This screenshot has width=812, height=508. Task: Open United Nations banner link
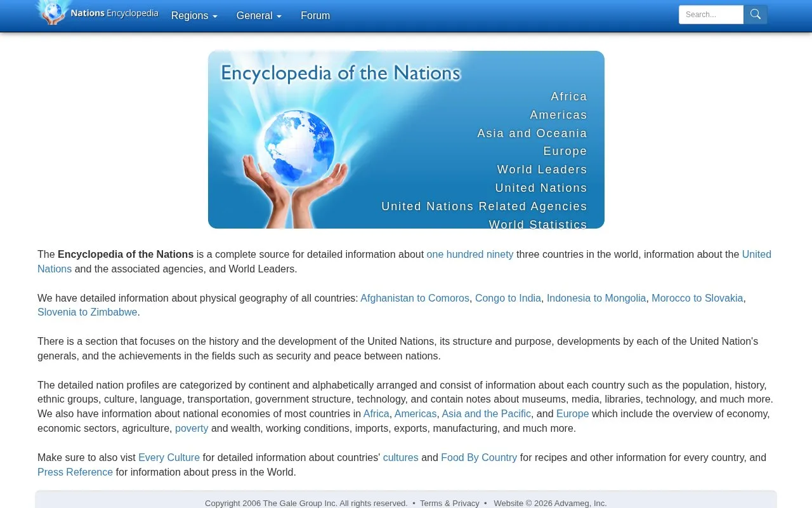[541, 188]
